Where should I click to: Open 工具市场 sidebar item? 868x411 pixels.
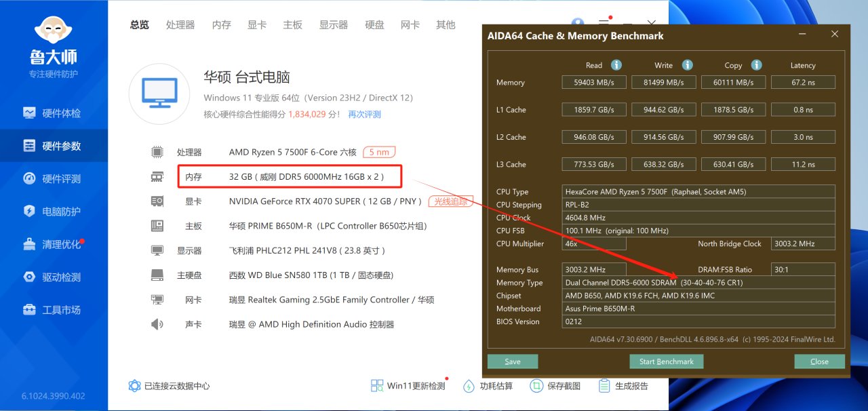pos(54,310)
